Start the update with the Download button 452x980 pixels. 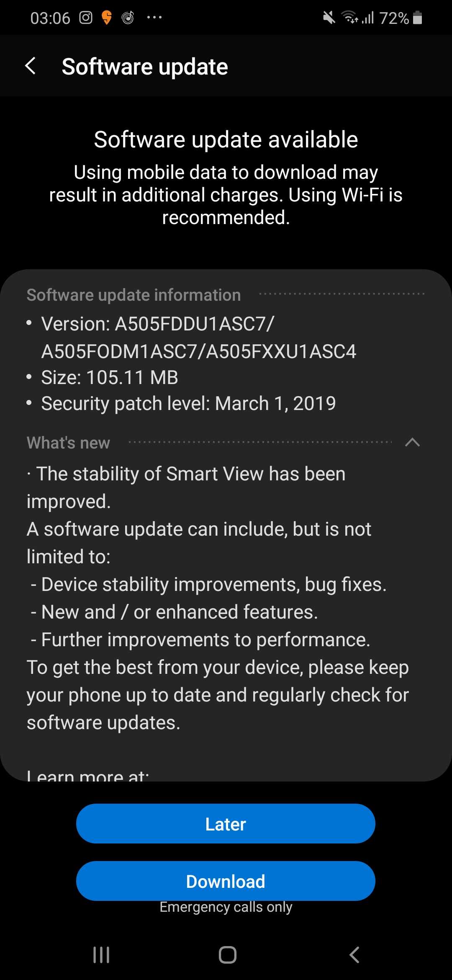point(226,881)
